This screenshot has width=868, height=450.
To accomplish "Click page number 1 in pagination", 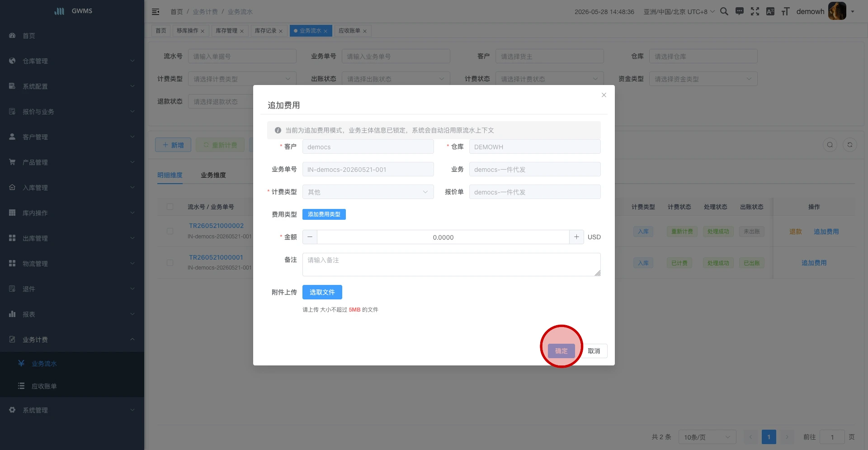I will [769, 437].
